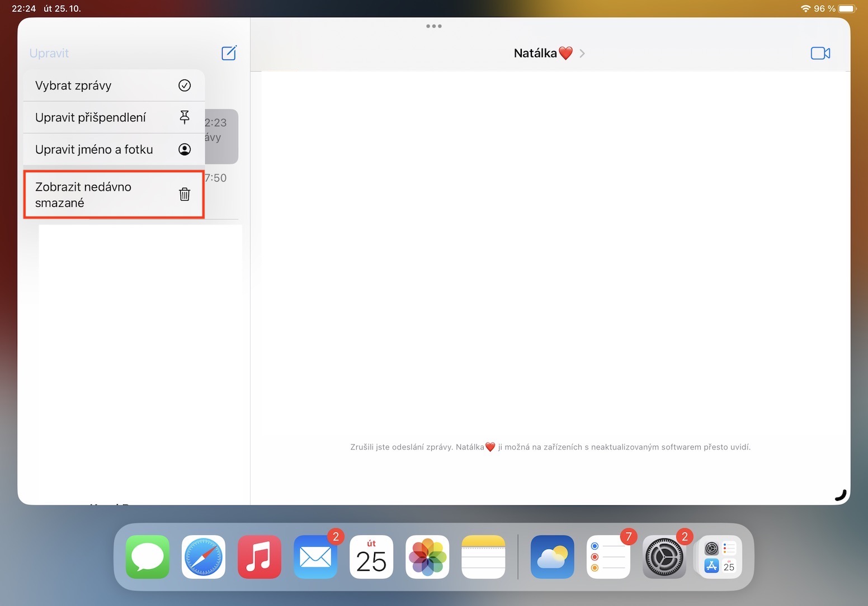Viewport: 868px width, 606px height.
Task: Open the Weather app in dock
Action: [x=553, y=557]
